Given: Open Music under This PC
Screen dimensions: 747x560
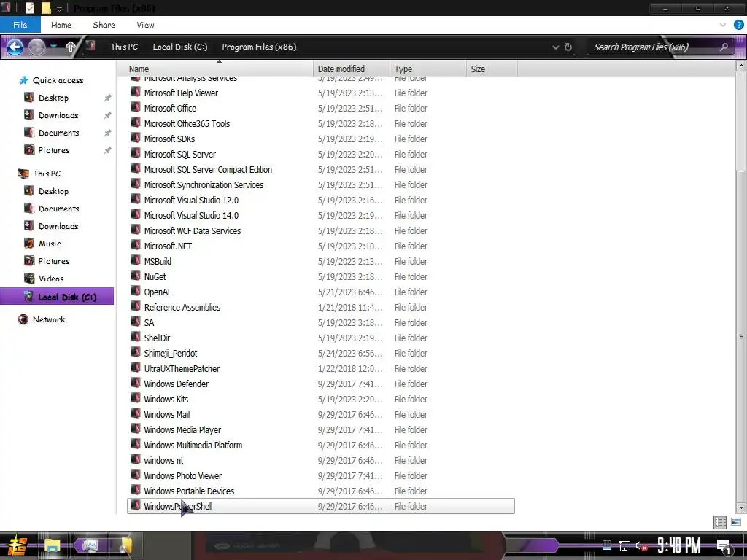Looking at the screenshot, I should (50, 244).
